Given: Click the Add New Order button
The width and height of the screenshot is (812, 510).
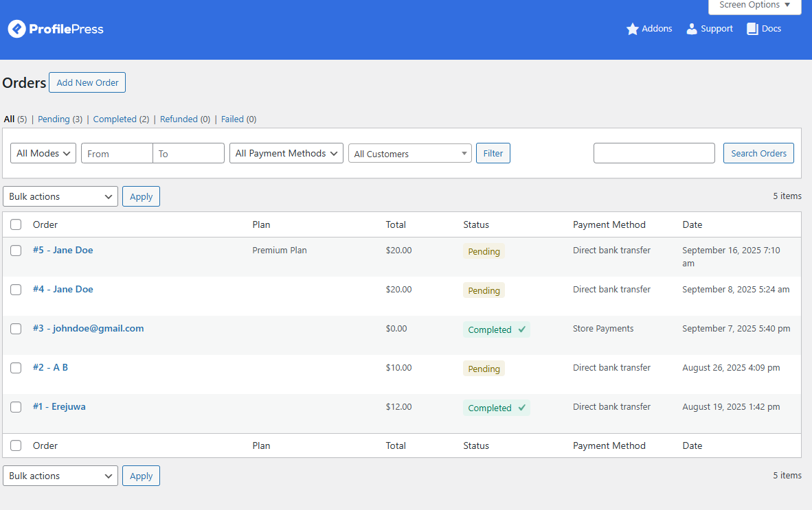Looking at the screenshot, I should click(x=87, y=82).
